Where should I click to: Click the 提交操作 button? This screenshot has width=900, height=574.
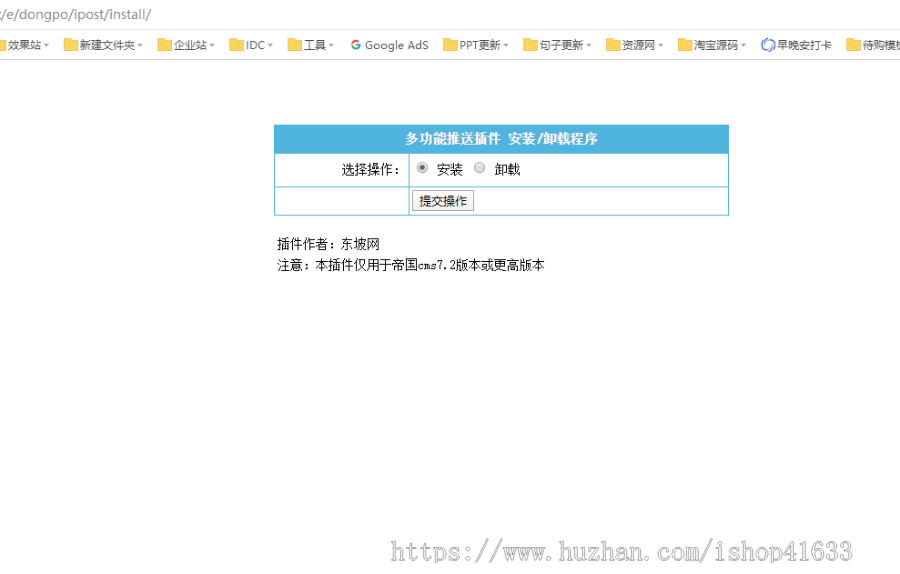coord(443,201)
